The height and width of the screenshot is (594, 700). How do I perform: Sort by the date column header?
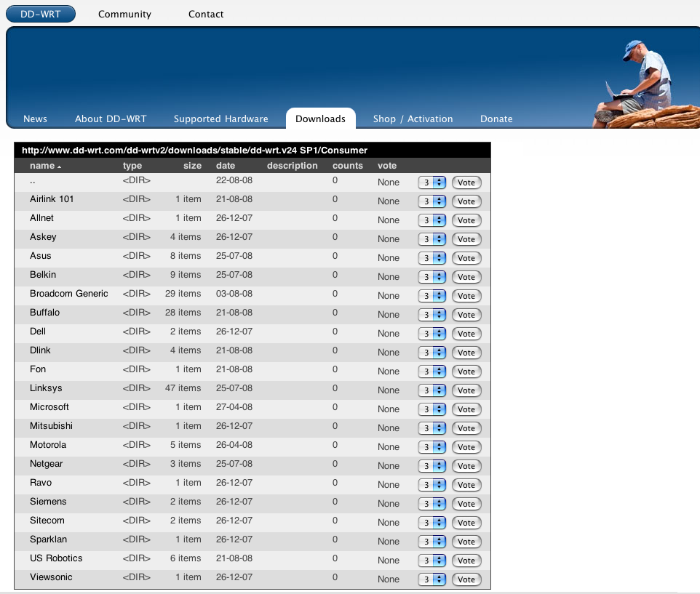[x=226, y=166]
